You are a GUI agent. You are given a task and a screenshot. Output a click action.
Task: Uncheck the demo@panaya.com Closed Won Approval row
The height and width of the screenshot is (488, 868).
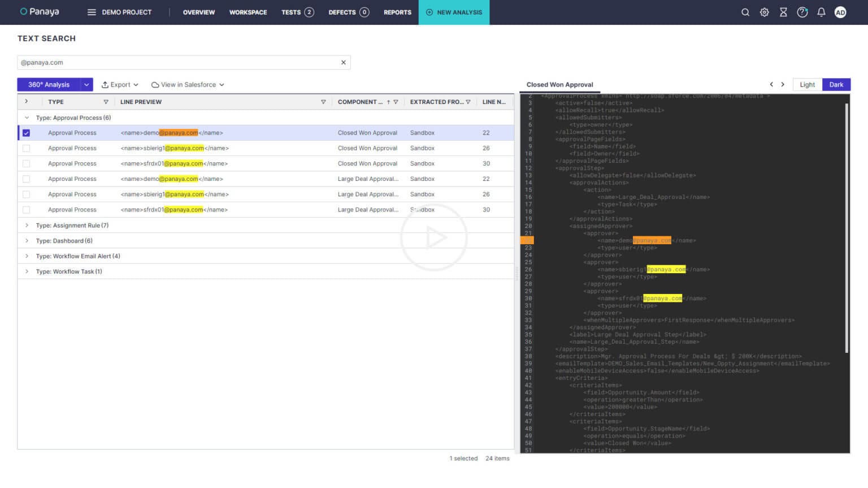coord(26,133)
